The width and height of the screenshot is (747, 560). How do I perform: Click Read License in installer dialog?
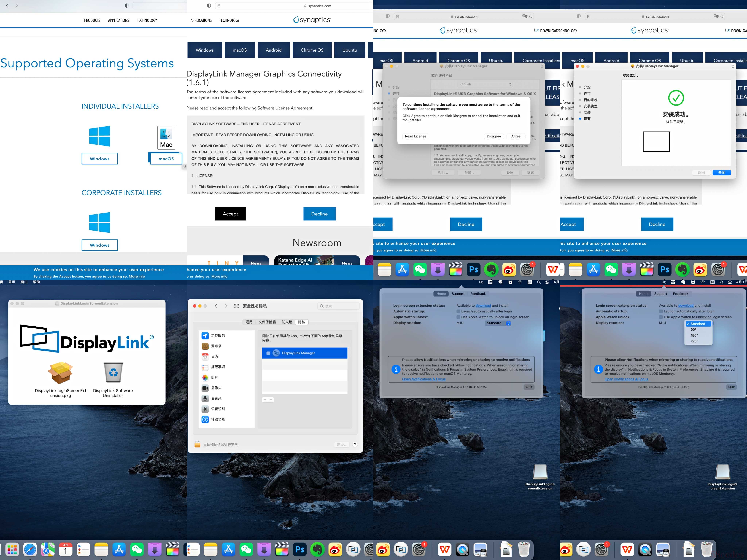415,136
